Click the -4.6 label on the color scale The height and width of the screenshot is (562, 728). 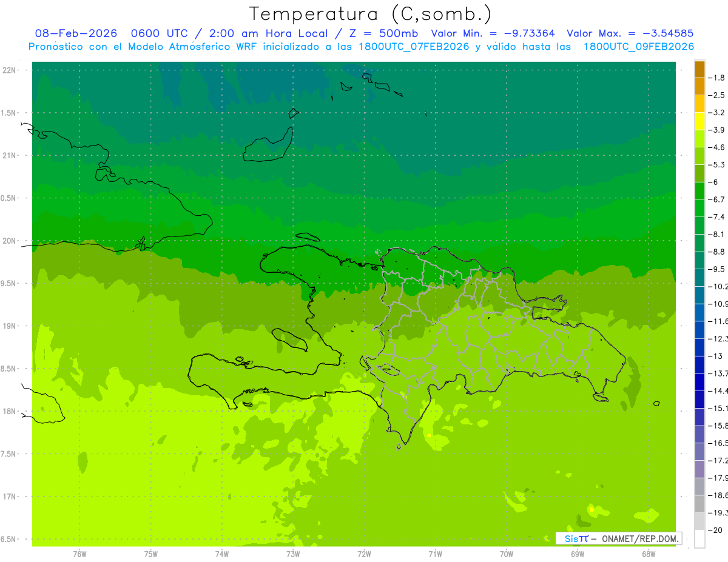717,147
